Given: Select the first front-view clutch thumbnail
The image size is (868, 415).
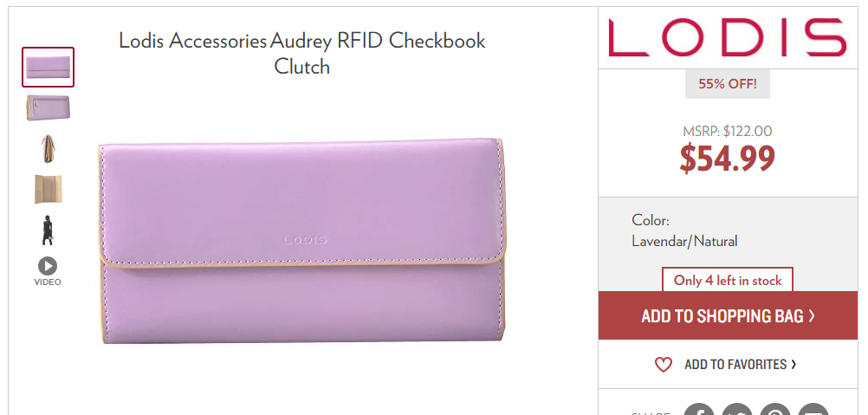Looking at the screenshot, I should tap(49, 67).
